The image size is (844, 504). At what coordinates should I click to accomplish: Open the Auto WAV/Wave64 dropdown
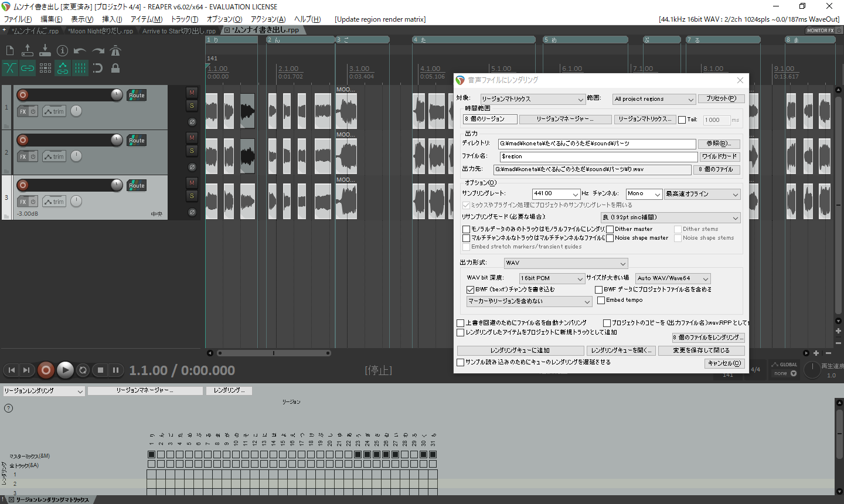[x=673, y=278]
